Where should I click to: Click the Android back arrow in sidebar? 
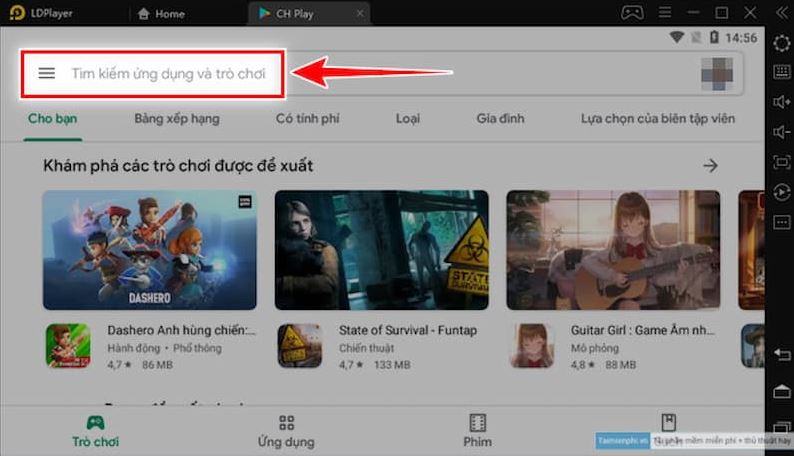(781, 356)
